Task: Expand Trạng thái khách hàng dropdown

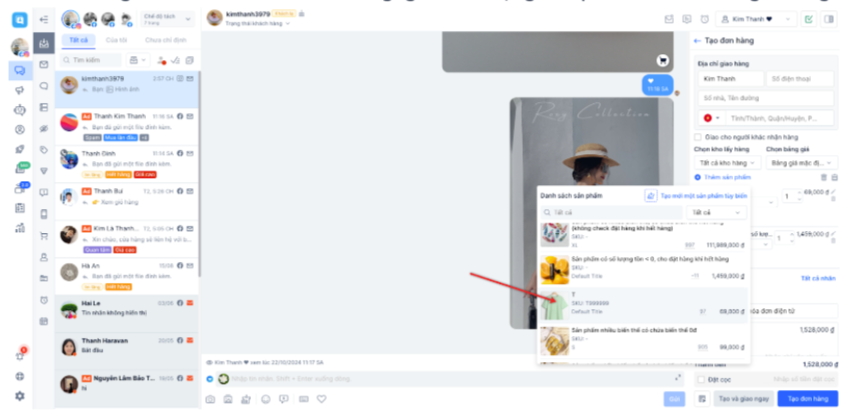Action: pyautogui.click(x=257, y=24)
